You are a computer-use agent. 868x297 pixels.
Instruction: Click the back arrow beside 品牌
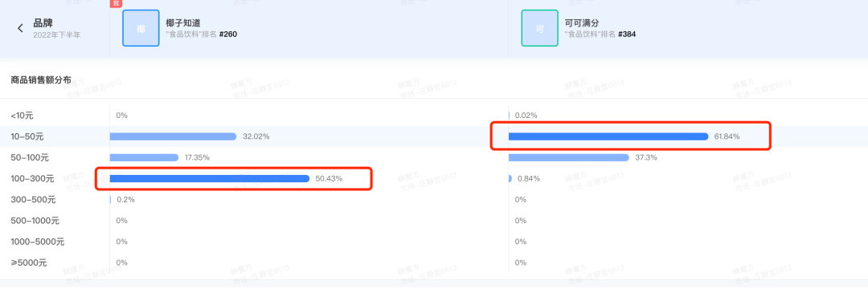tap(20, 28)
